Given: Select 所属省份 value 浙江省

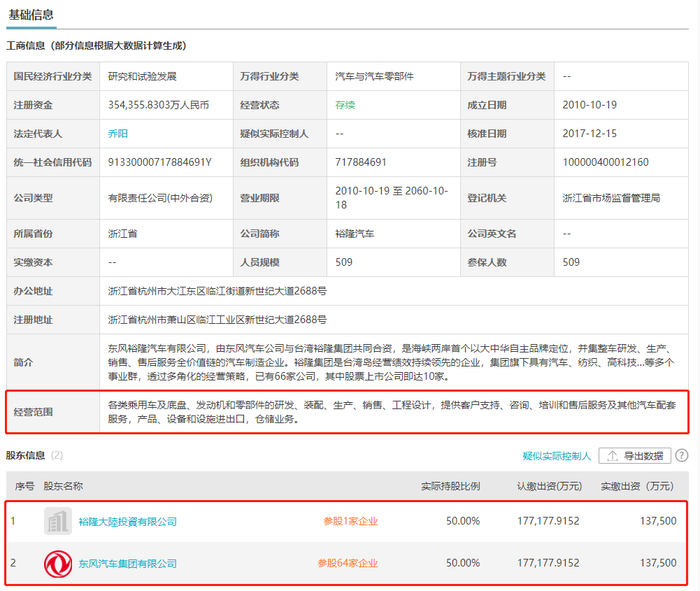Looking at the screenshot, I should 123,233.
